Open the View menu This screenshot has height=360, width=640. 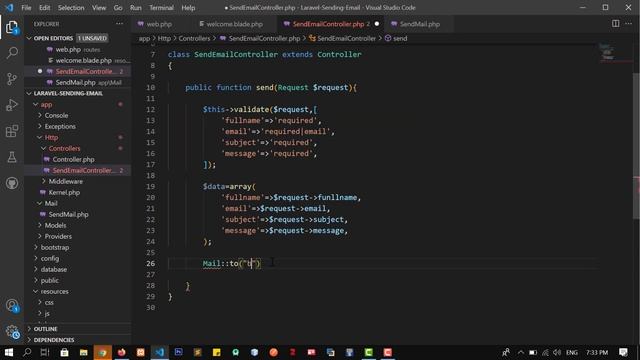pyautogui.click(x=99, y=7)
